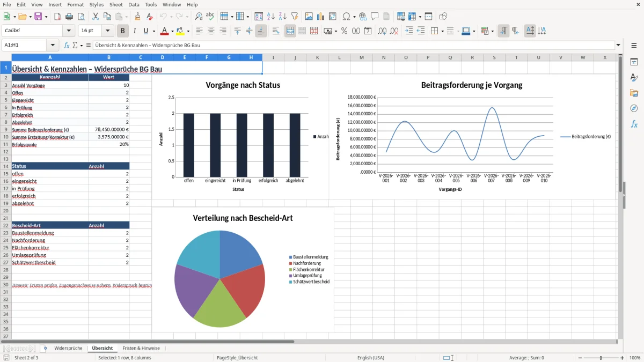Toggle Merge and Center Cells
The image size is (644, 362).
pyautogui.click(x=290, y=31)
